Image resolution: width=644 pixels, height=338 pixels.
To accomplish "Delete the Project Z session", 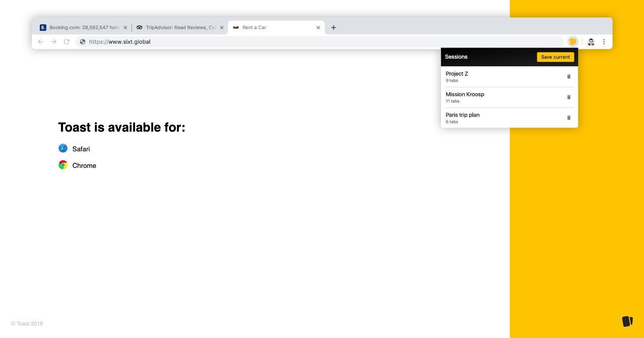I will click(569, 77).
